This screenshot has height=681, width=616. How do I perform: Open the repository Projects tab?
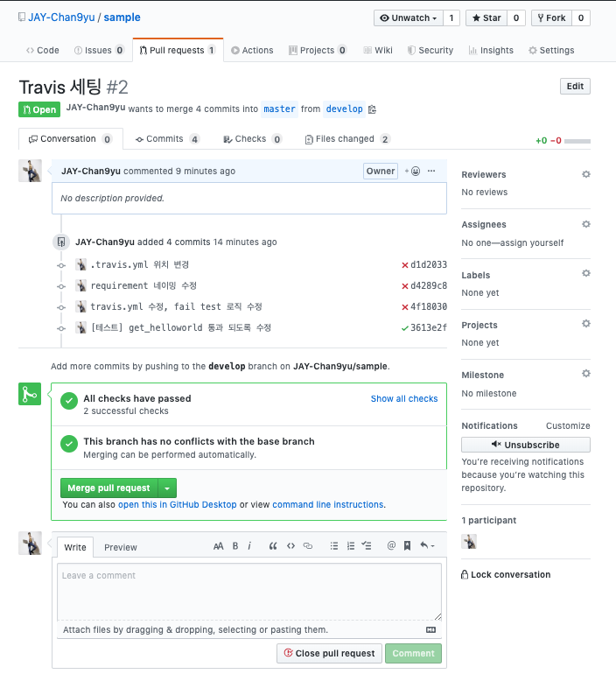click(318, 51)
